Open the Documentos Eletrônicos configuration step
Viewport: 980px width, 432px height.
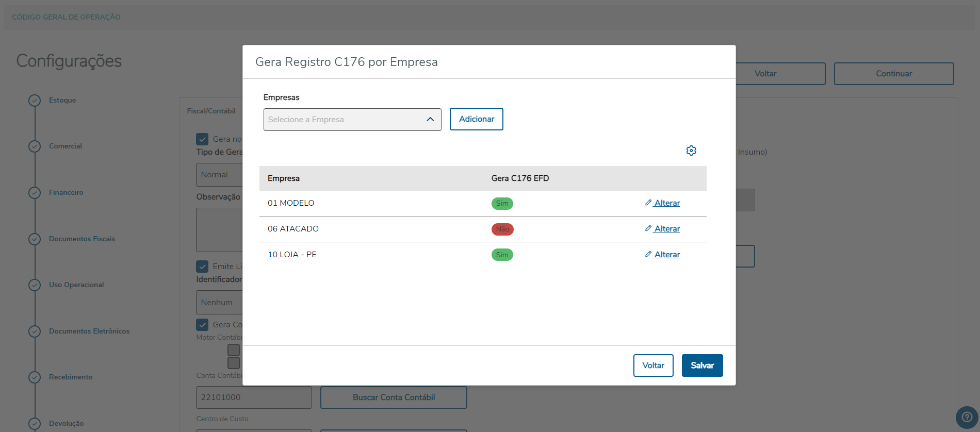[89, 331]
